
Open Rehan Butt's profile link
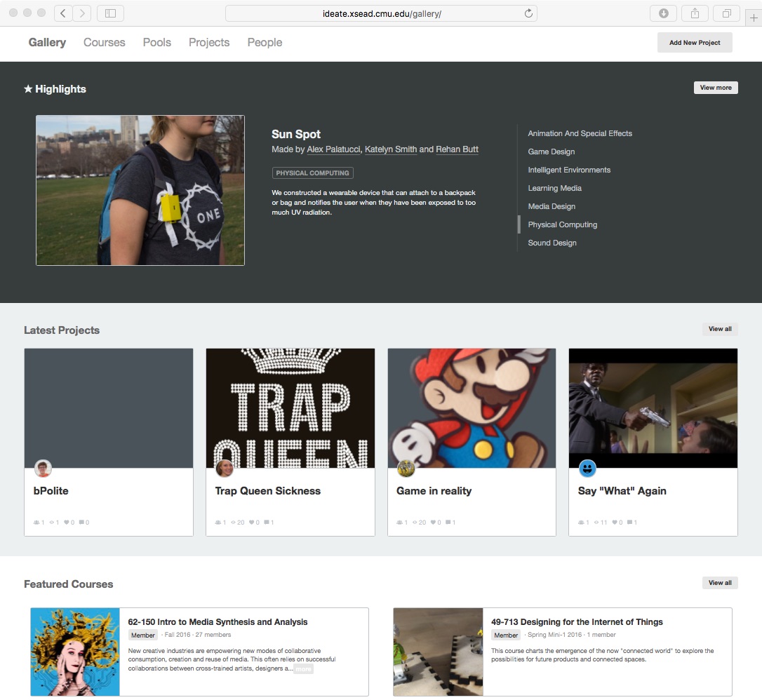point(457,149)
